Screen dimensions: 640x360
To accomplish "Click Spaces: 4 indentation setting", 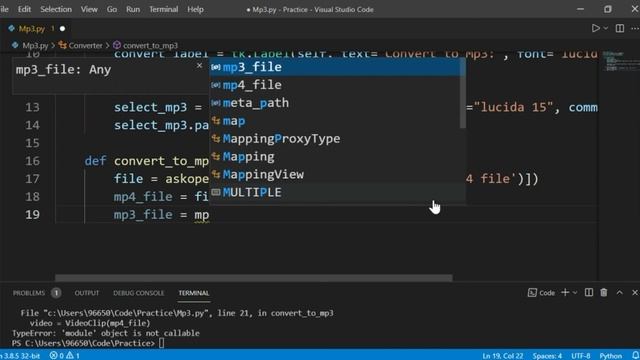I will click(547, 356).
